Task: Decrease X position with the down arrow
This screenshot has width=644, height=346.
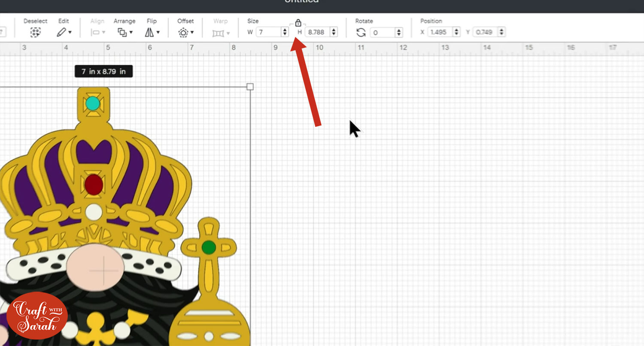Action: (x=456, y=34)
